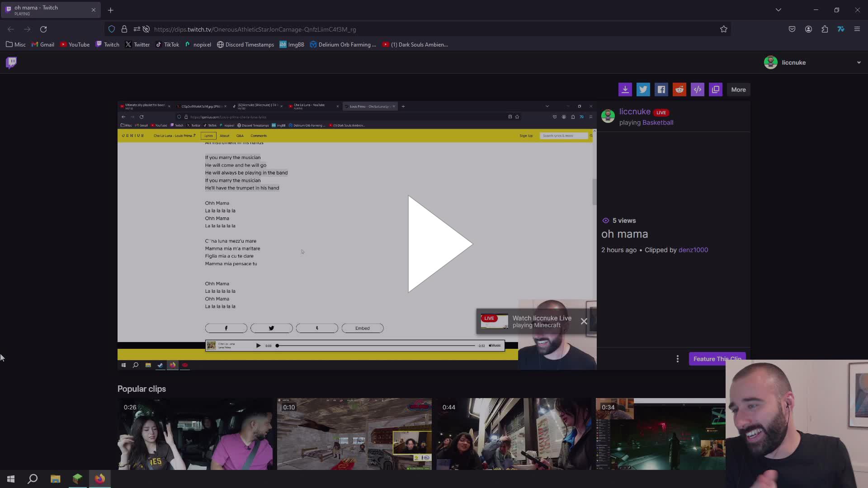The image size is (868, 488).
Task: Share the clip to Facebook
Action: click(x=661, y=89)
